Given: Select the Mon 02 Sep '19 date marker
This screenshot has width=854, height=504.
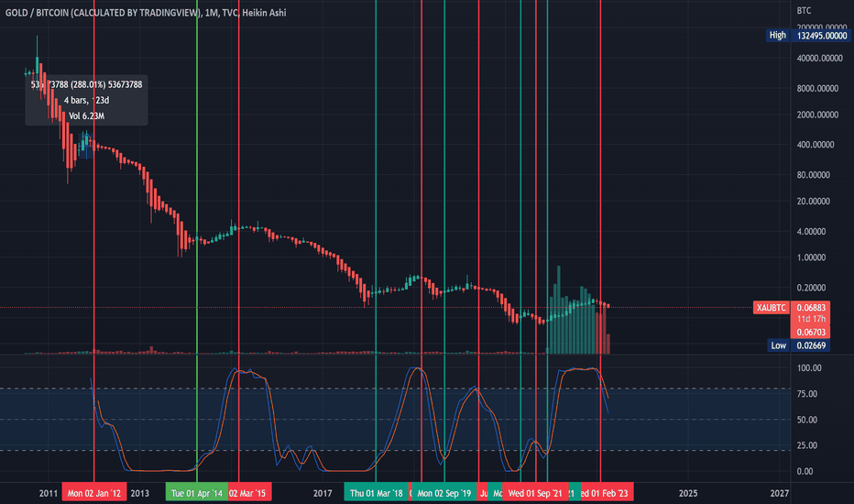Looking at the screenshot, I should point(443,493).
